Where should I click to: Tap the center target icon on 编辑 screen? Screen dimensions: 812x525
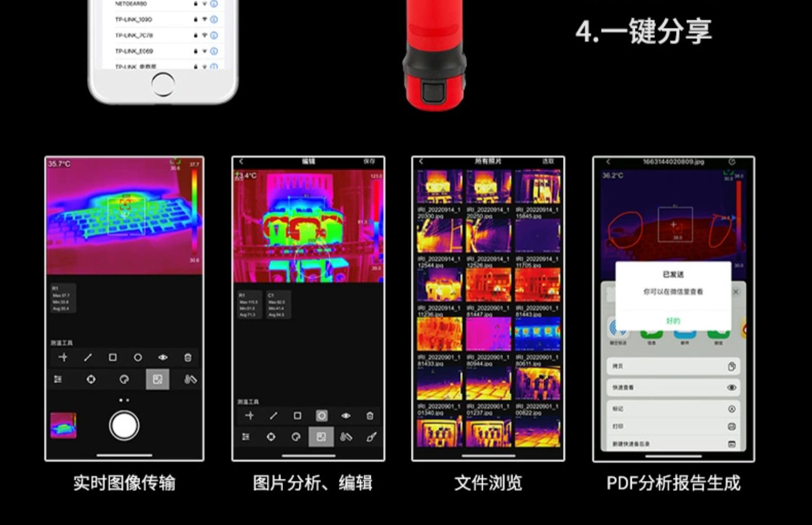pyautogui.click(x=271, y=437)
